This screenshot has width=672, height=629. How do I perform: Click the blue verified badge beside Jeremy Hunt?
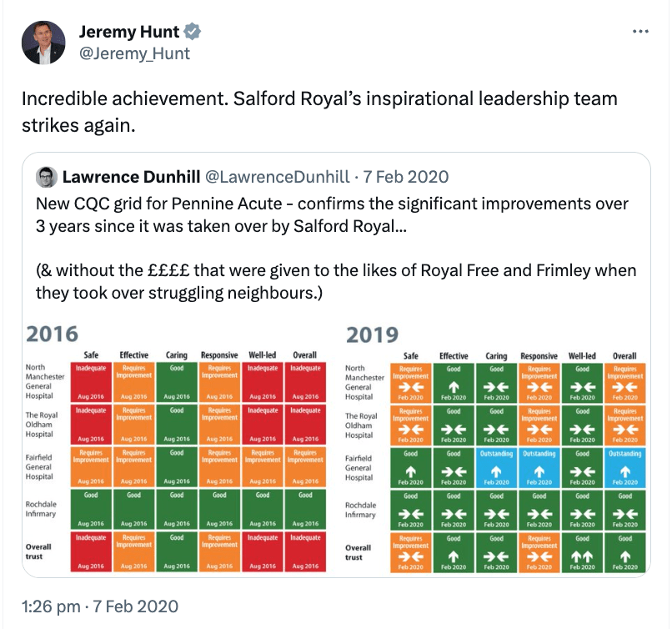193,33
